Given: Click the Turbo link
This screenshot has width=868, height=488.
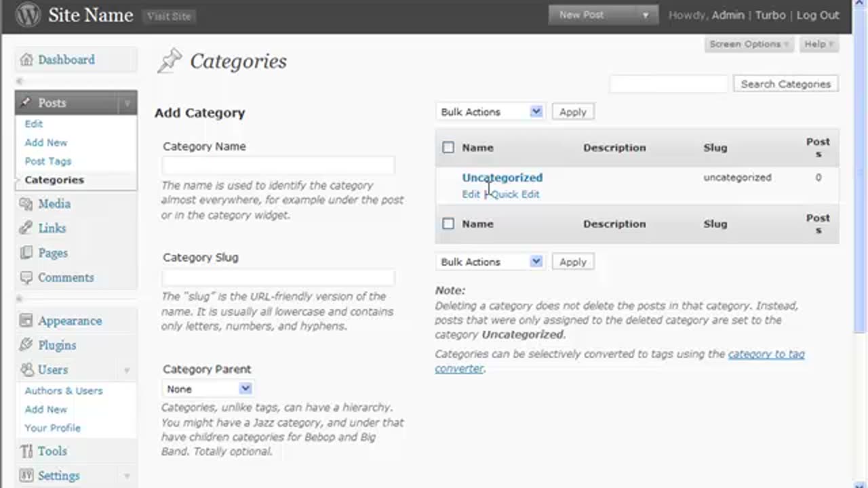Looking at the screenshot, I should [770, 15].
